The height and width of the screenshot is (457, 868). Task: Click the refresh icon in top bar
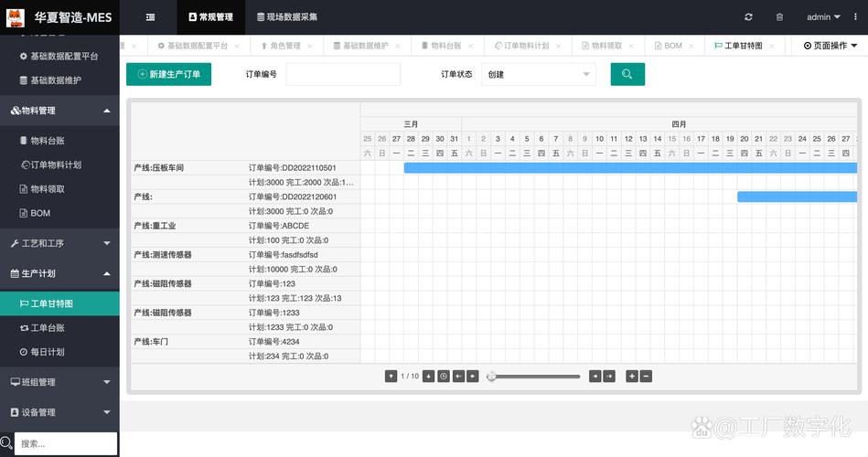[x=748, y=17]
